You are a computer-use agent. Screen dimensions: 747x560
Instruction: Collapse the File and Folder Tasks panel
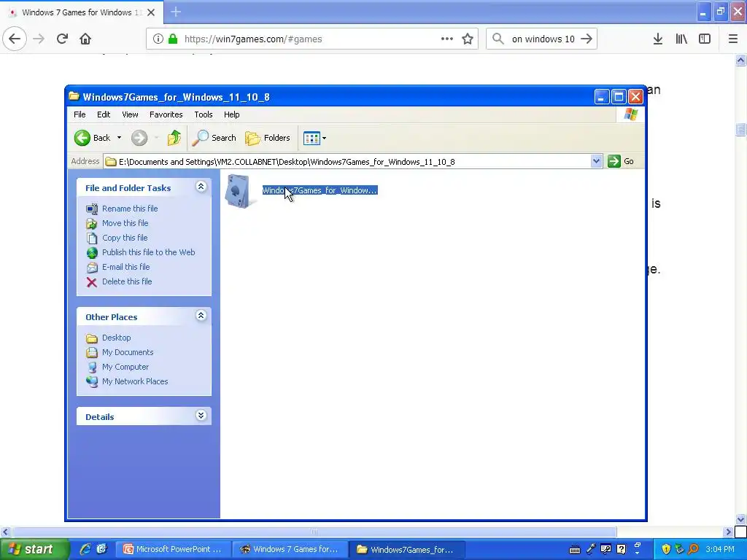tap(201, 187)
